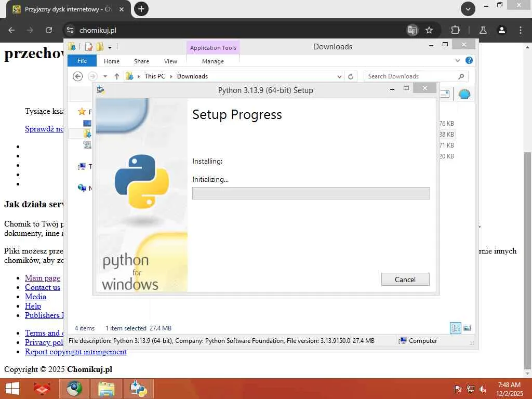Bookmark this tab with the star icon
The image size is (532, 399).
coord(429,30)
